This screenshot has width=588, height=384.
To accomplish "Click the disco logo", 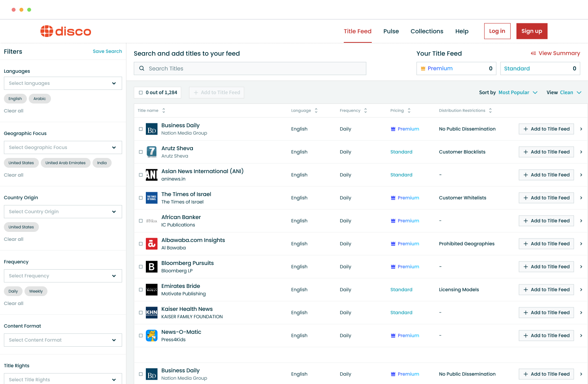I will [66, 31].
